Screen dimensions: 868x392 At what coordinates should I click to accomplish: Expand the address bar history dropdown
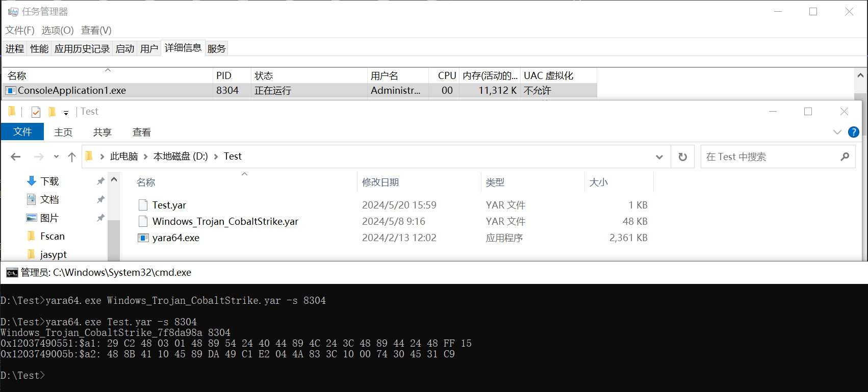[x=659, y=157]
